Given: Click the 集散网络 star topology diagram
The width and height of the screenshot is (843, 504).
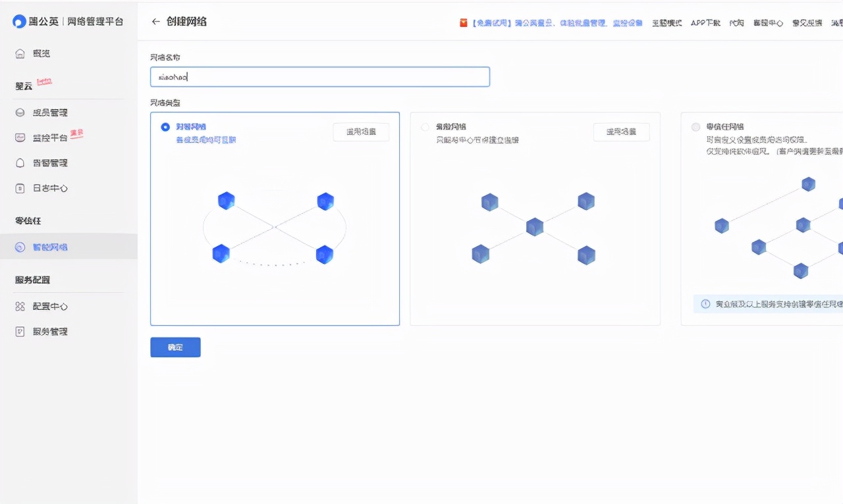Looking at the screenshot, I should [x=534, y=228].
